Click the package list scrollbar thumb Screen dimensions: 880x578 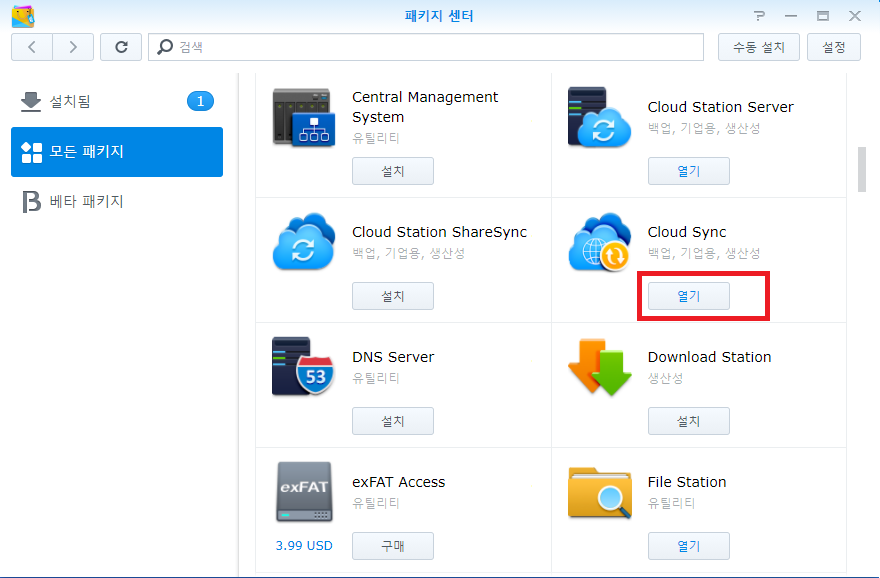click(x=861, y=169)
